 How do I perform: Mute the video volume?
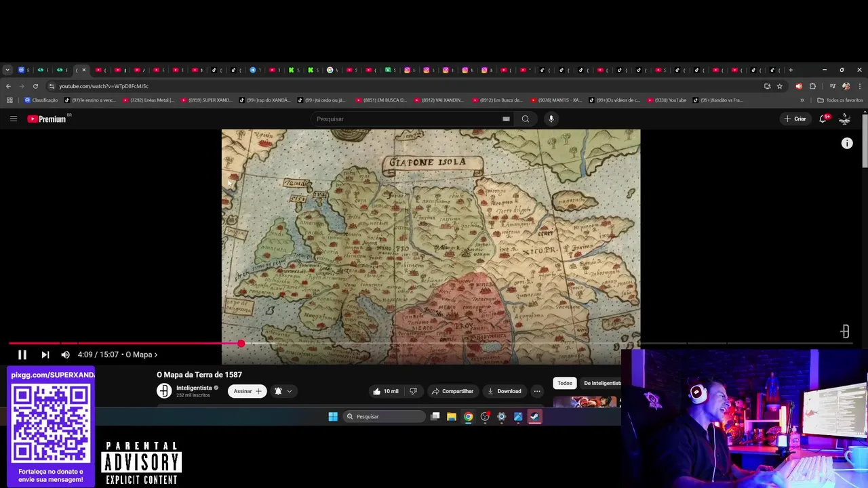click(x=65, y=354)
